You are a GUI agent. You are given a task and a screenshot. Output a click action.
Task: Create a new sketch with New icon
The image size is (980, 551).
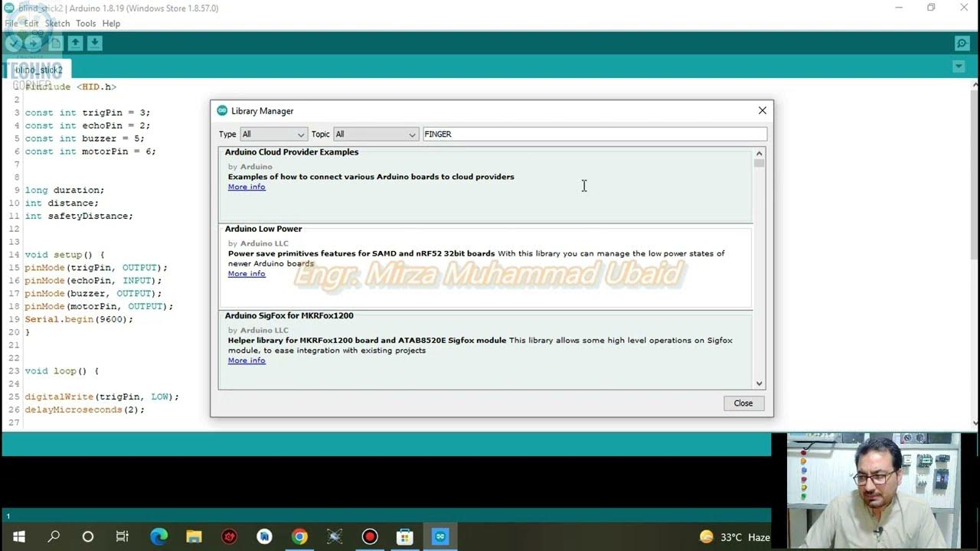(55, 43)
